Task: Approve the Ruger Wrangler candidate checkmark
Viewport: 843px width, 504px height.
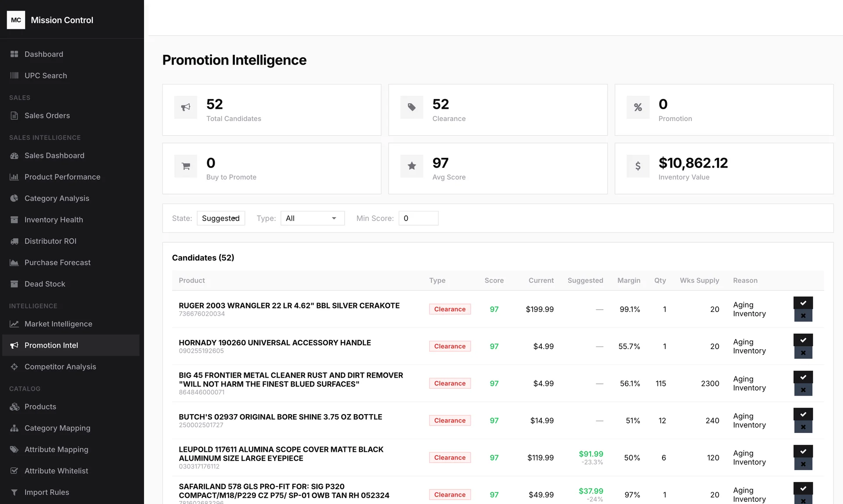Action: [x=803, y=303]
